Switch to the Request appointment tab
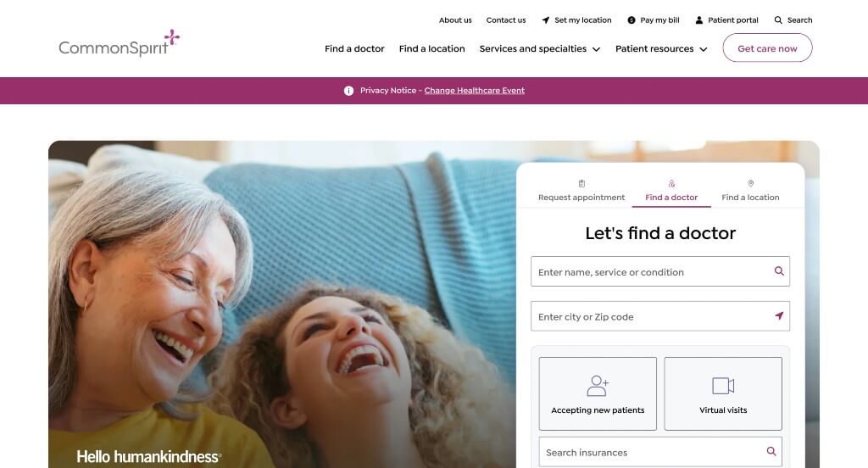This screenshot has height=468, width=868. (x=581, y=191)
